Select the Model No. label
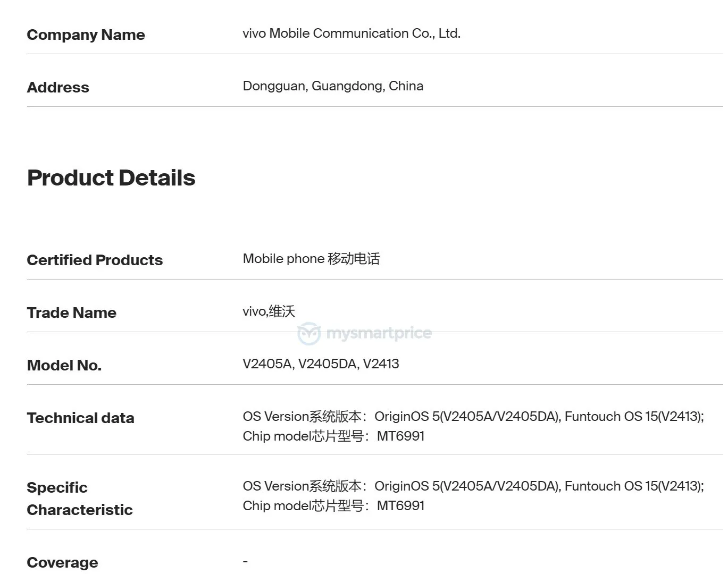The image size is (728, 574). [64, 366]
